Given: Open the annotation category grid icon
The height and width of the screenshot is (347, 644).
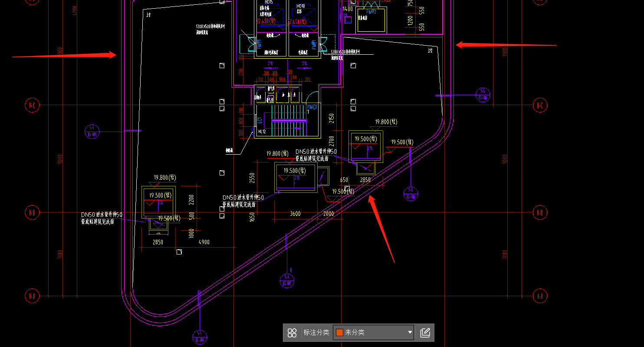Looking at the screenshot, I should click(292, 333).
